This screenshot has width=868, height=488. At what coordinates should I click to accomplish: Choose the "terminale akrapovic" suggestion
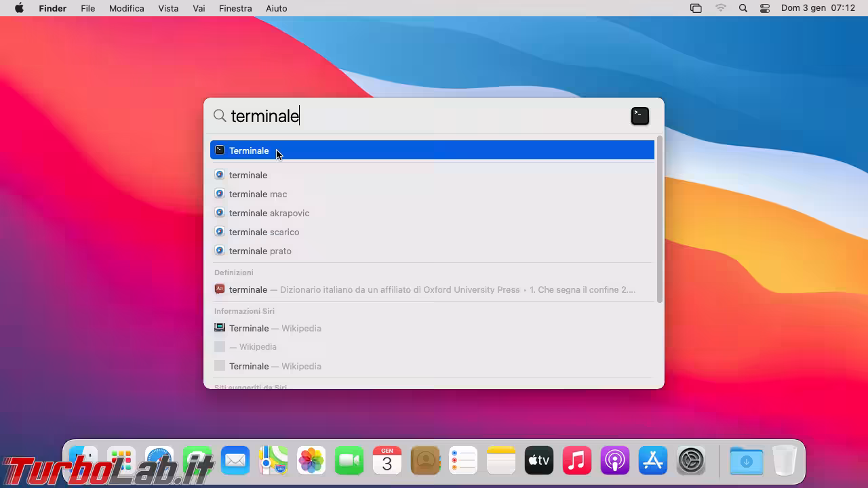point(269,213)
